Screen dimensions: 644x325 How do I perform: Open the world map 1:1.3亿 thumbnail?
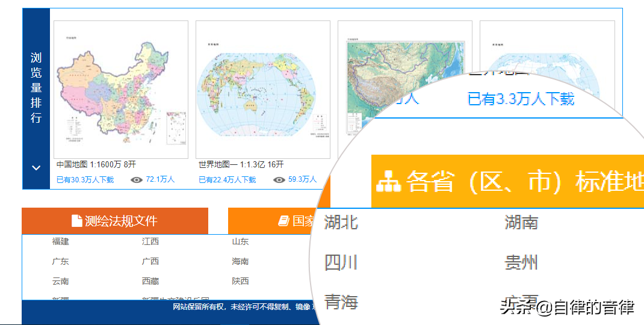pyautogui.click(x=263, y=90)
